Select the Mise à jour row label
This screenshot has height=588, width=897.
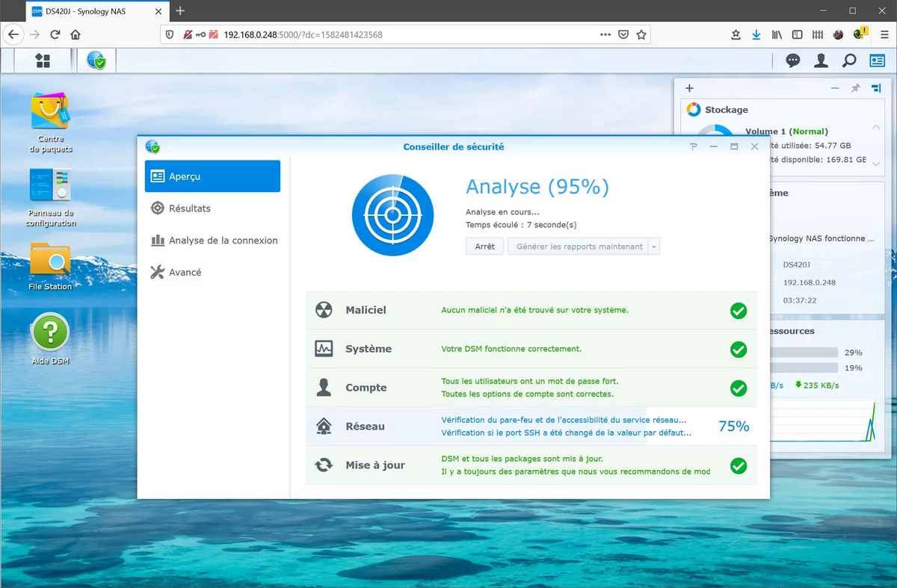375,465
